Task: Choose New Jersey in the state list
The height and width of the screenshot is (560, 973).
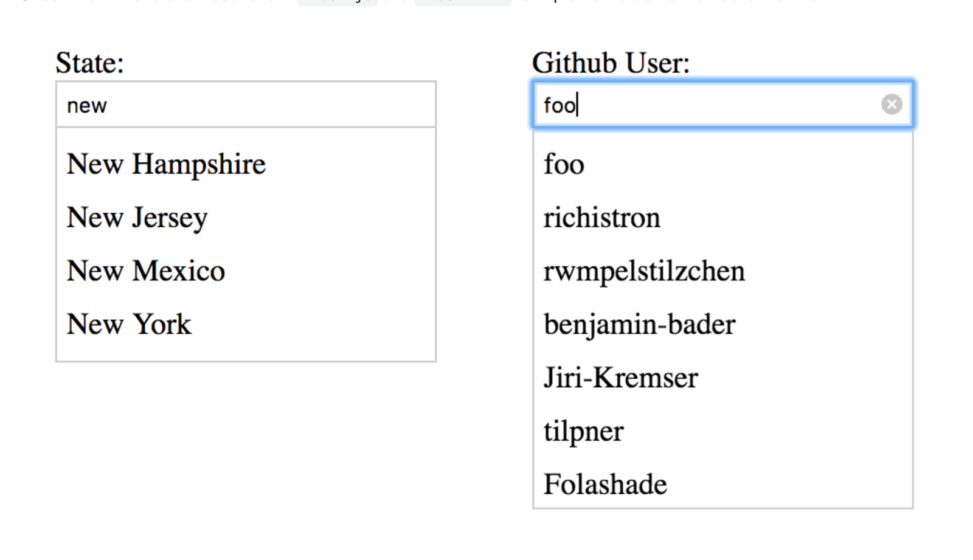Action: point(137,218)
